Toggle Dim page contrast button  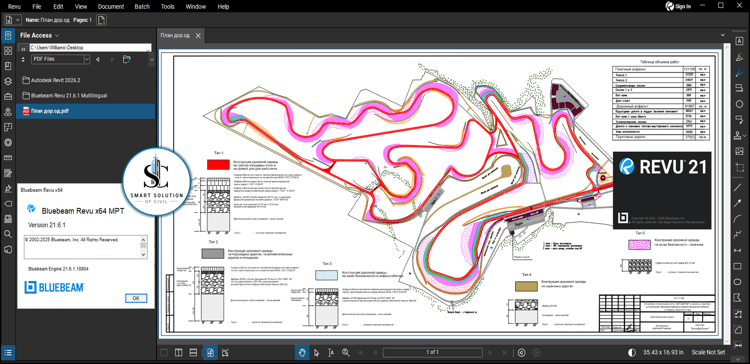(x=632, y=353)
